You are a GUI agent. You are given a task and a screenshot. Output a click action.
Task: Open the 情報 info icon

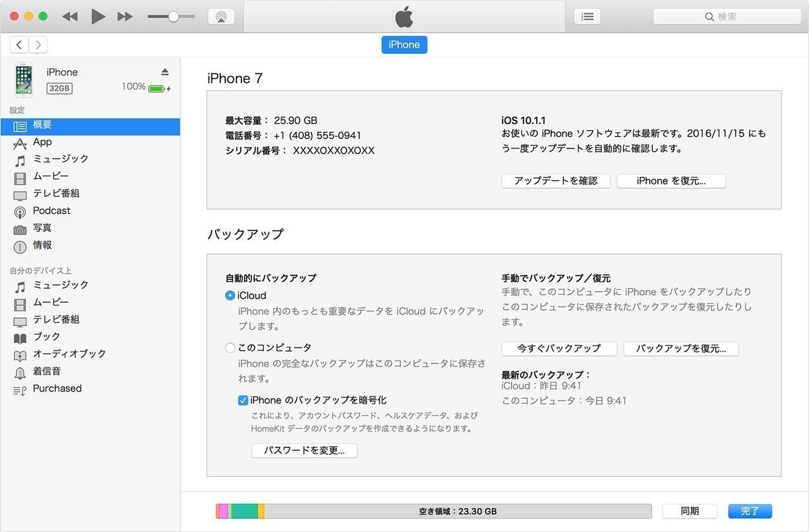click(x=20, y=246)
